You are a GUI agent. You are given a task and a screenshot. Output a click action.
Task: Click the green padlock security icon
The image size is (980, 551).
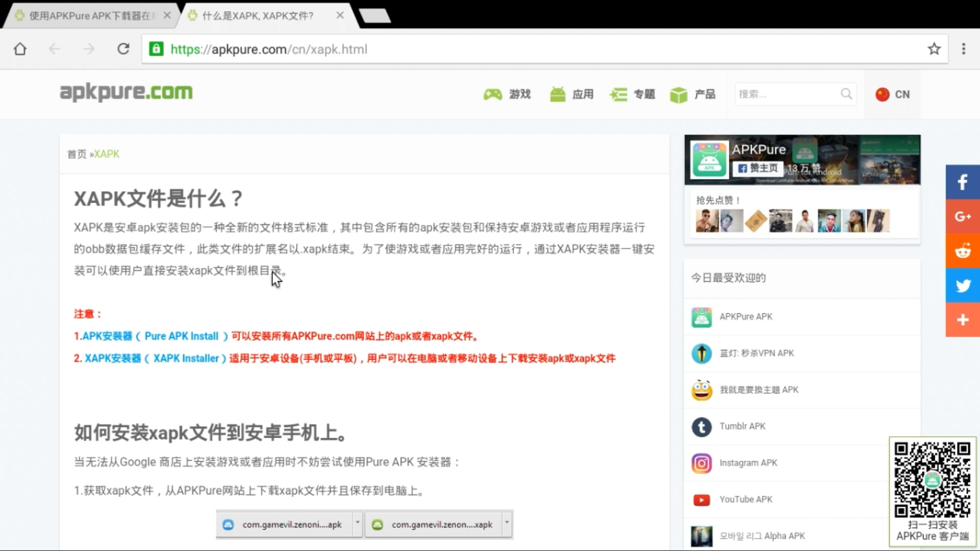tap(156, 49)
